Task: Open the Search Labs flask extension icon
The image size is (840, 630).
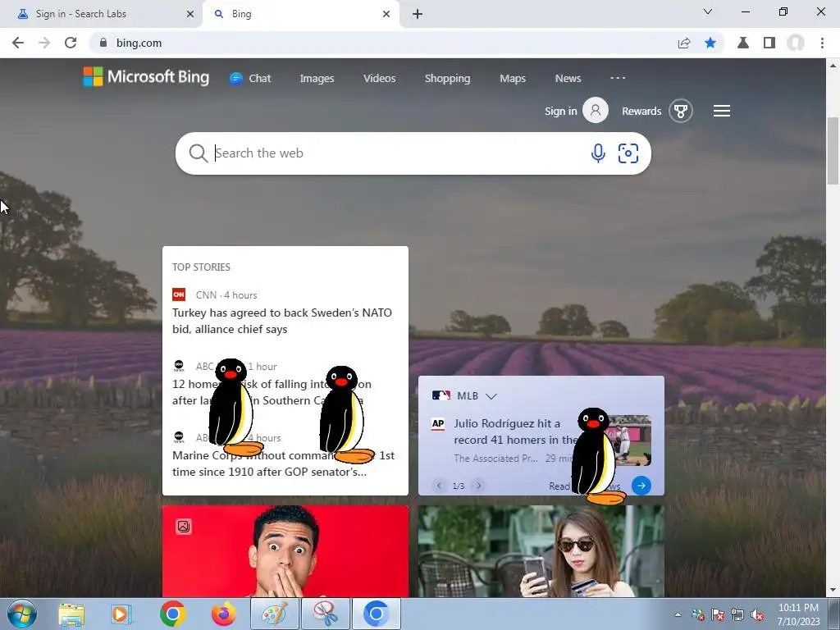Action: (x=743, y=43)
